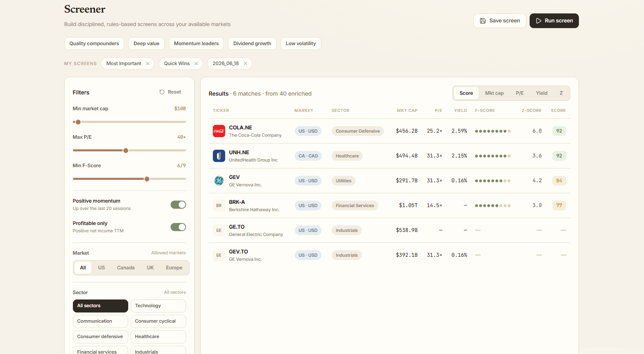644x354 pixels.
Task: Select All markets option
Action: (x=83, y=268)
